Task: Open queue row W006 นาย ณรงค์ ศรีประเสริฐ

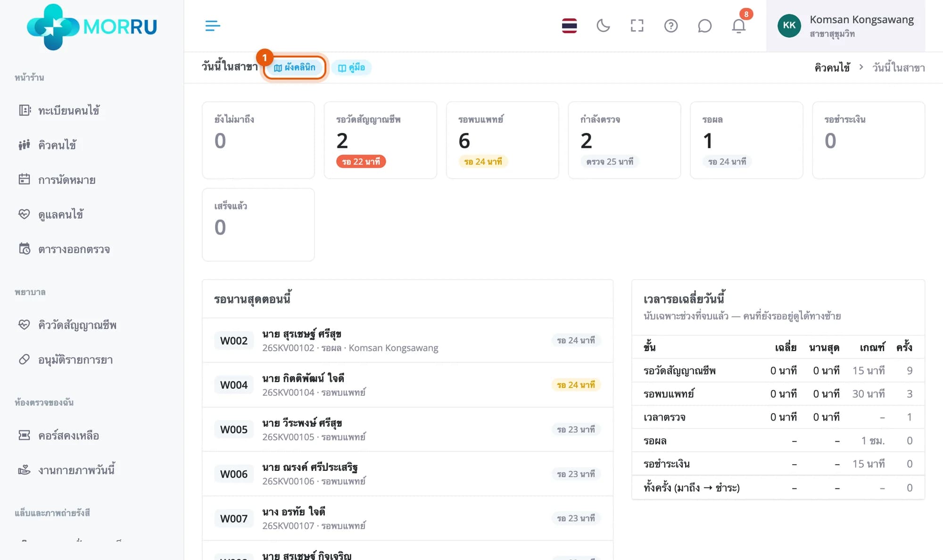Action: [408, 474]
